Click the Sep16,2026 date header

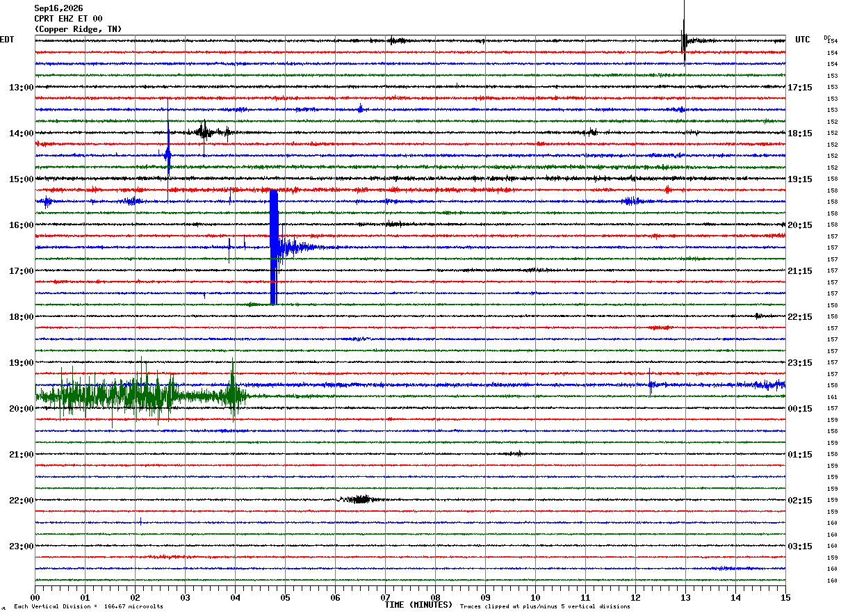[58, 8]
